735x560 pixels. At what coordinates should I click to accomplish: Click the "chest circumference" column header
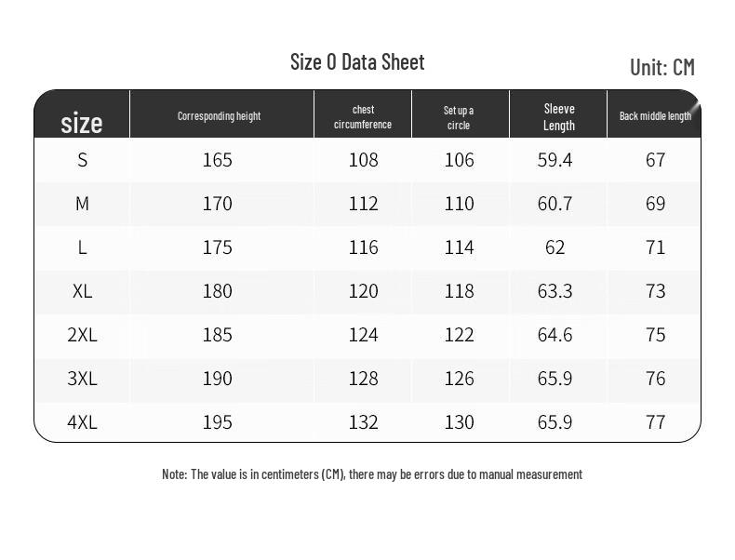(363, 117)
